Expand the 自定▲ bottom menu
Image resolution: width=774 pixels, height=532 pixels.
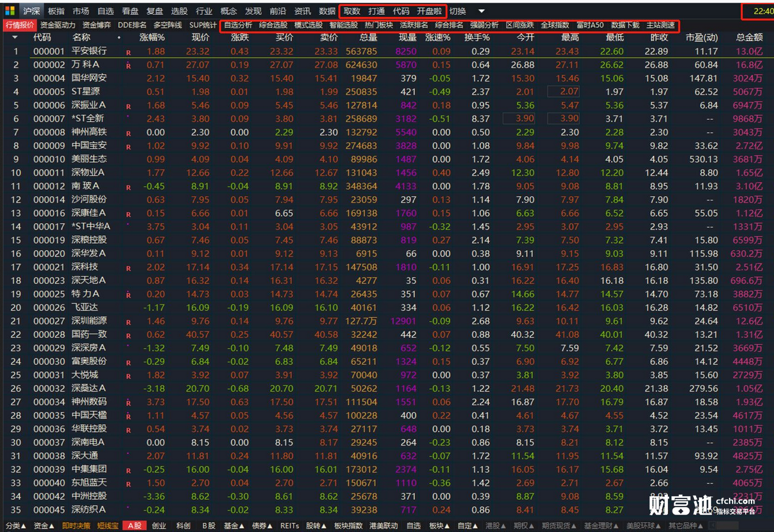[x=467, y=526]
